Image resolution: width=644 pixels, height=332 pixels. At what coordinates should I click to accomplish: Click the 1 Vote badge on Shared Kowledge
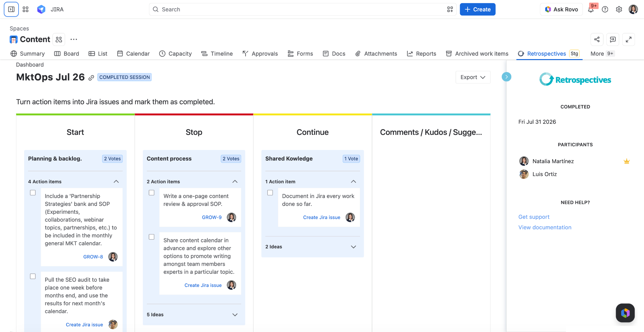(x=351, y=159)
